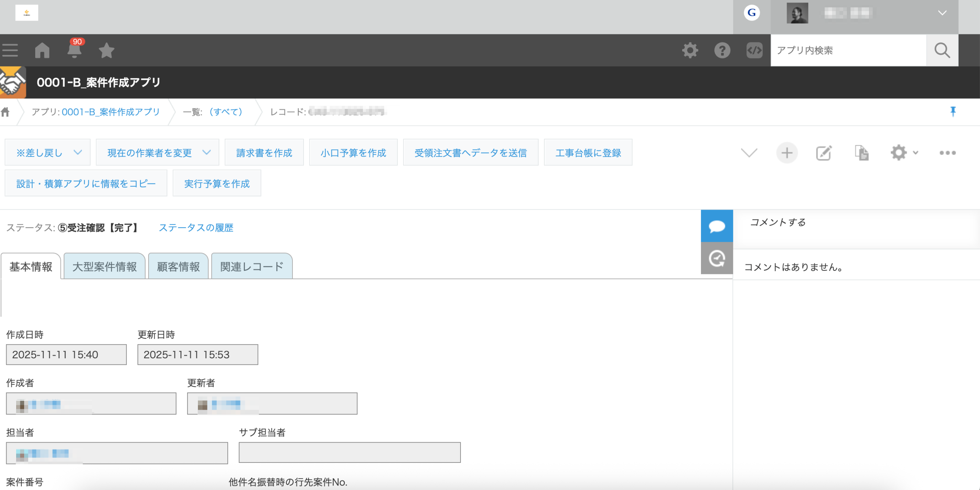Click the 請求書を作成 button
Viewport: 980px width, 490px height.
[x=264, y=153]
